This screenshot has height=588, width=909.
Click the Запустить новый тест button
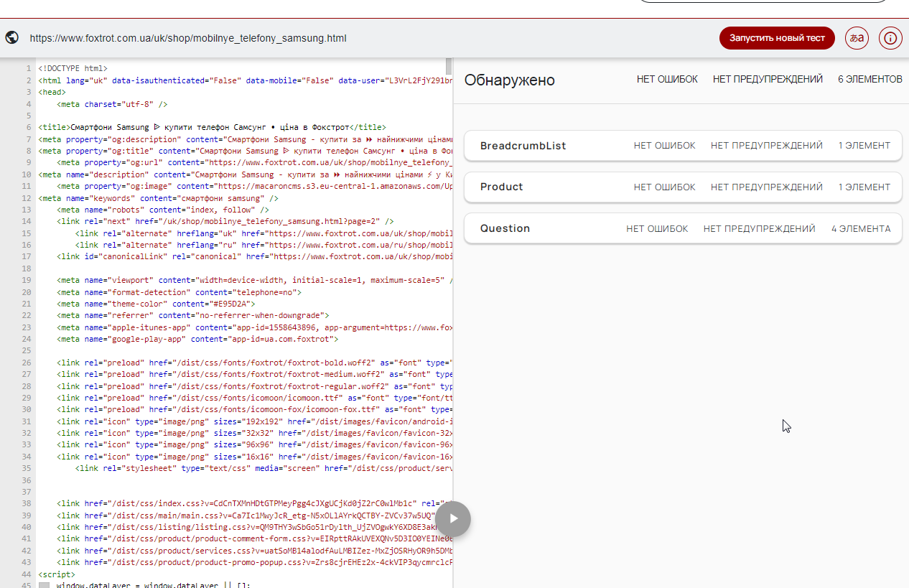777,38
